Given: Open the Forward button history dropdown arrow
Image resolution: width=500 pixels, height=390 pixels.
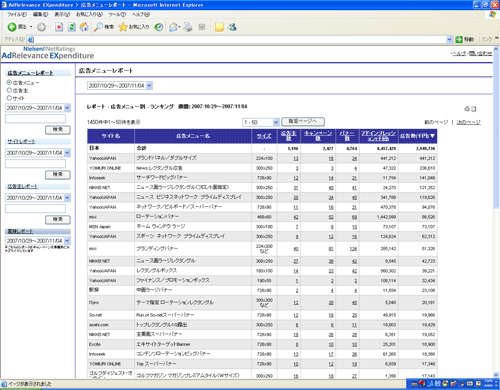Looking at the screenshot, I should (x=49, y=27).
